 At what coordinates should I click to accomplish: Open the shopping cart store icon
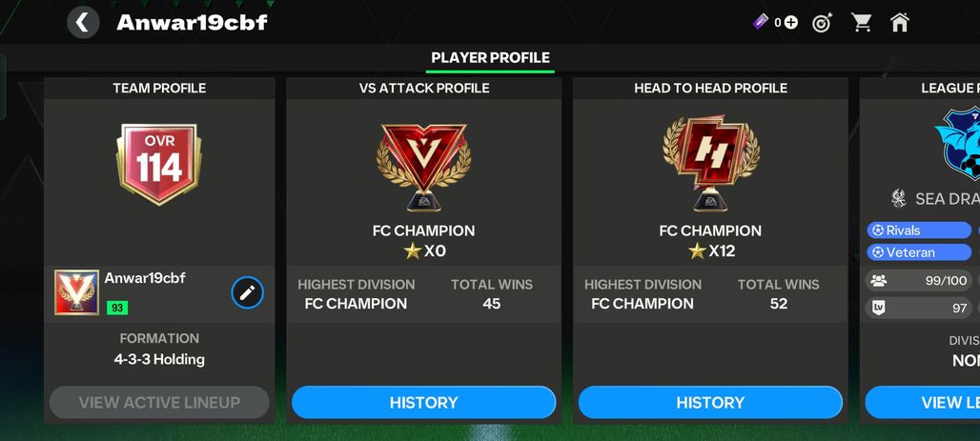coord(861,23)
